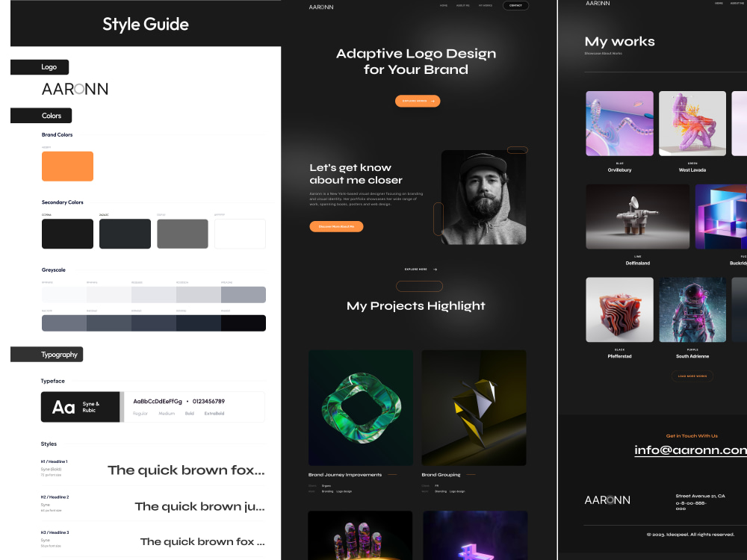Click the H1 headline quick brown fox sample
The image size is (747, 560).
pyautogui.click(x=186, y=470)
